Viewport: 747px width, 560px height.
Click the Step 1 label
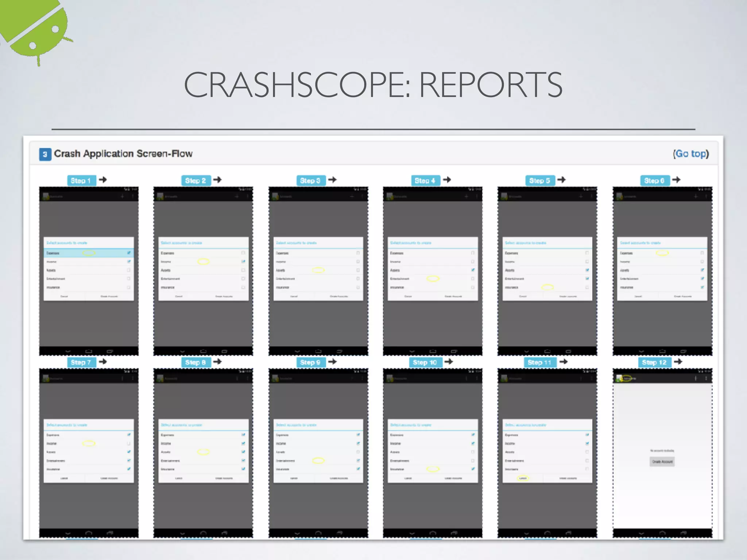point(81,180)
